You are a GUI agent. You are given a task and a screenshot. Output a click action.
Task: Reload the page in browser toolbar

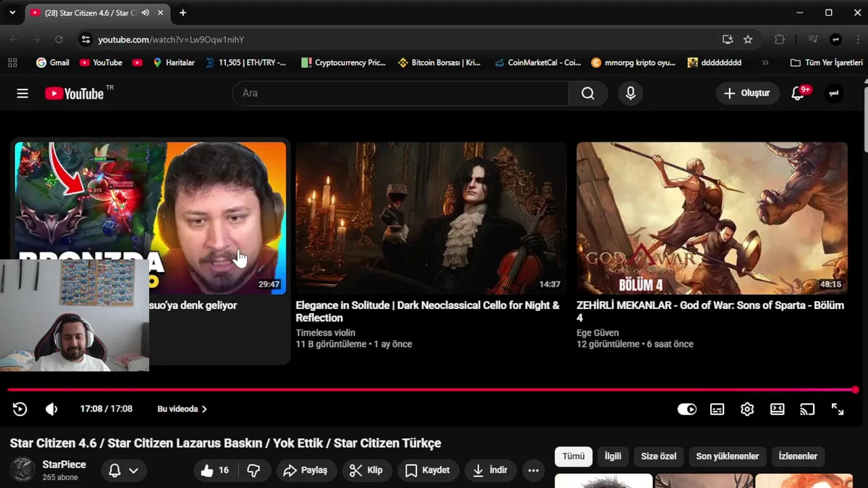59,39
